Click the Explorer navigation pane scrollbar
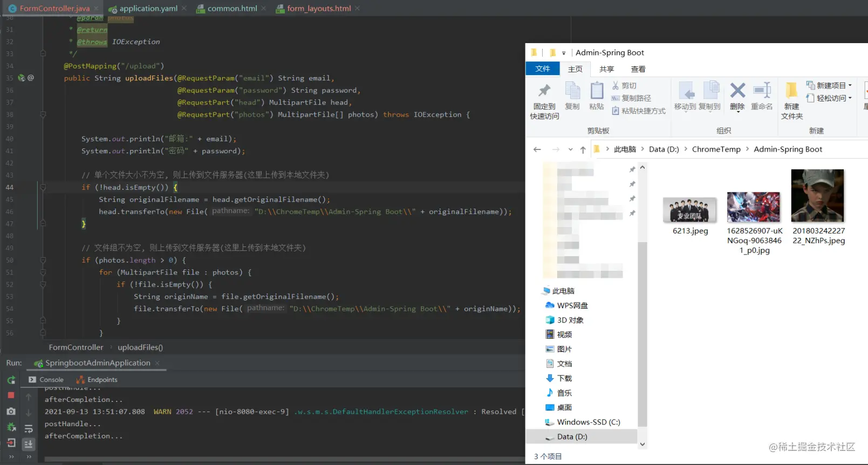This screenshot has width=868, height=465. coord(642,334)
